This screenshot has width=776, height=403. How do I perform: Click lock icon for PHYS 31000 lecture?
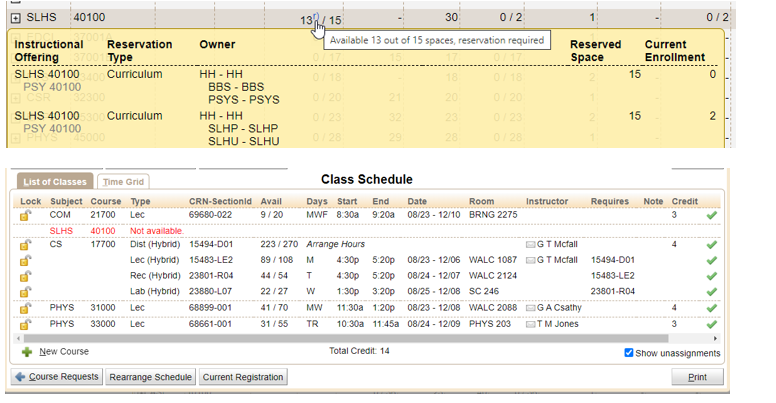(27, 308)
